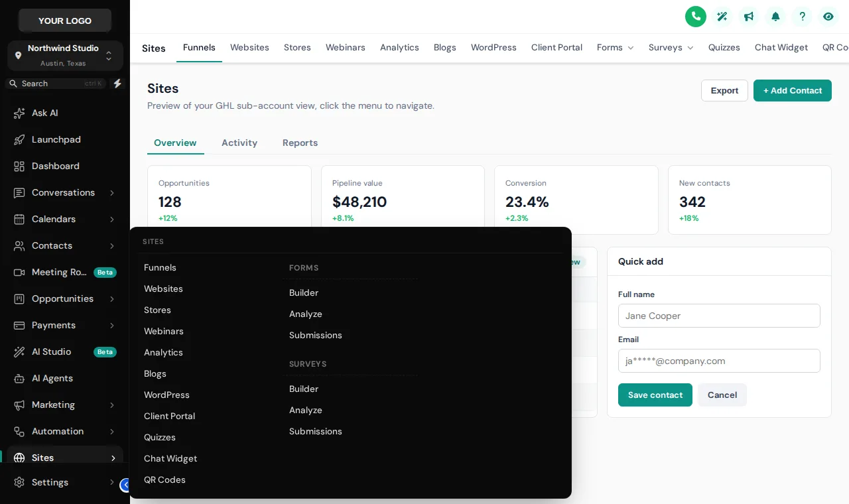Open Contacts in the sidebar

[x=65, y=245]
